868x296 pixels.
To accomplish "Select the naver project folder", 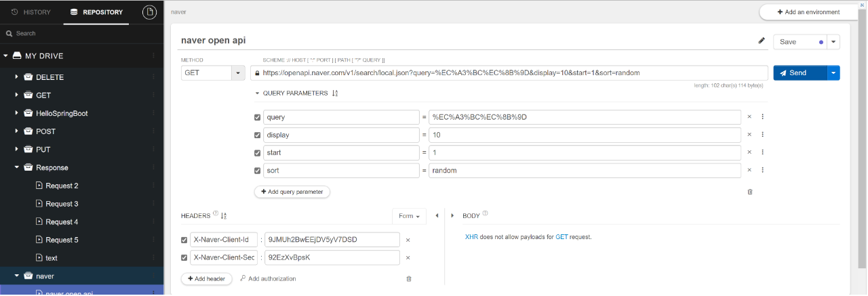I will (45, 276).
